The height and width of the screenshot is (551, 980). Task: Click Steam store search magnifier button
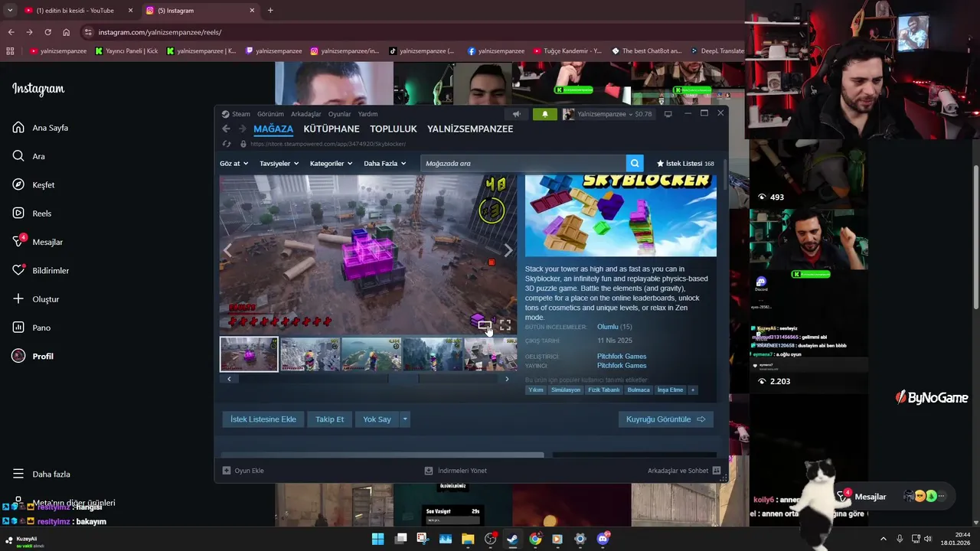pyautogui.click(x=635, y=163)
